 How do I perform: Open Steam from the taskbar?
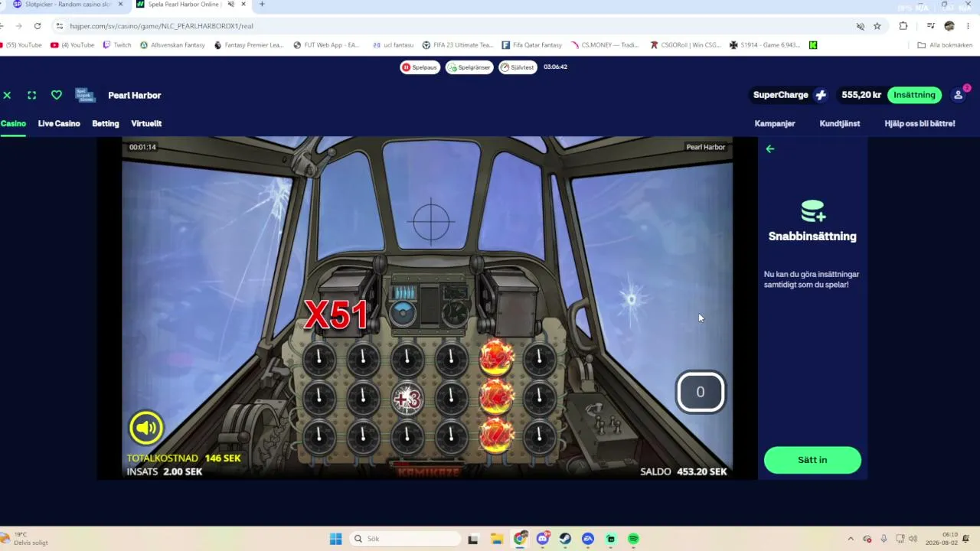[x=565, y=539]
